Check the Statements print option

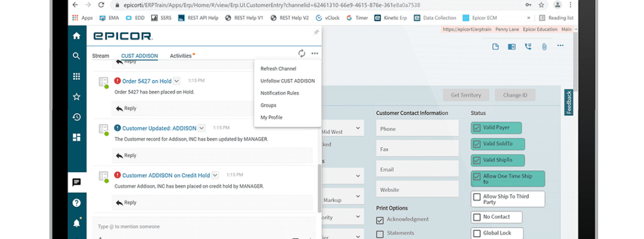pos(380,234)
